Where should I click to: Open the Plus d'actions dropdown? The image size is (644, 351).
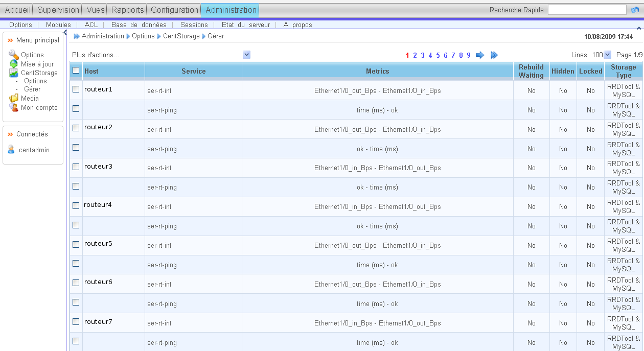pyautogui.click(x=247, y=55)
